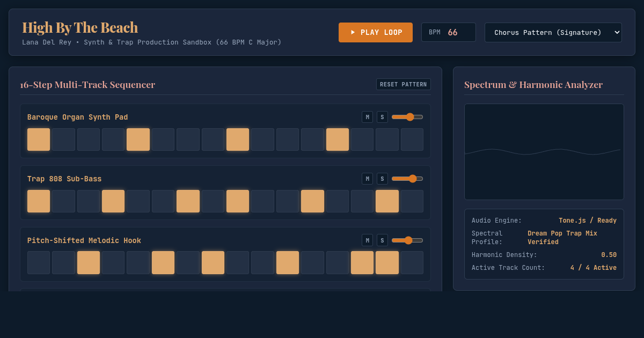Turn off step 3 on Pitch-Shifted Melodic Hook
This screenshot has height=338, width=644.
89,263
